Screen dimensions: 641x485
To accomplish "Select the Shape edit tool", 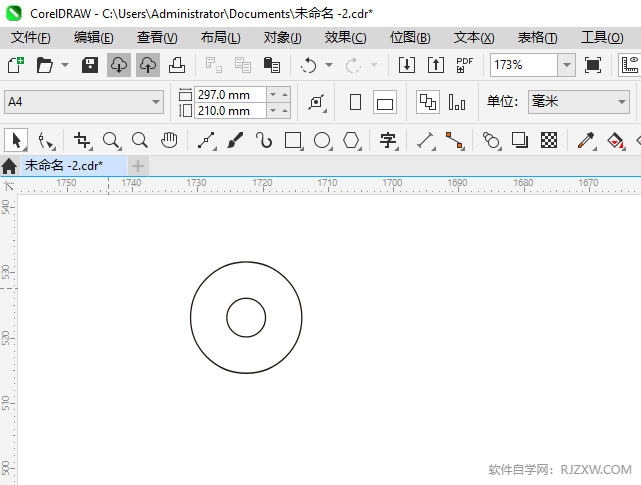I will coord(45,141).
